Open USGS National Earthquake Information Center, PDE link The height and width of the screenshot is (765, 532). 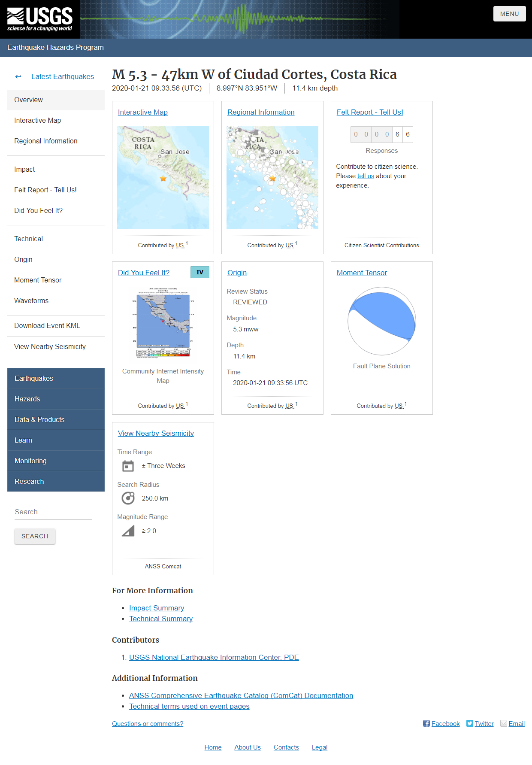(214, 657)
